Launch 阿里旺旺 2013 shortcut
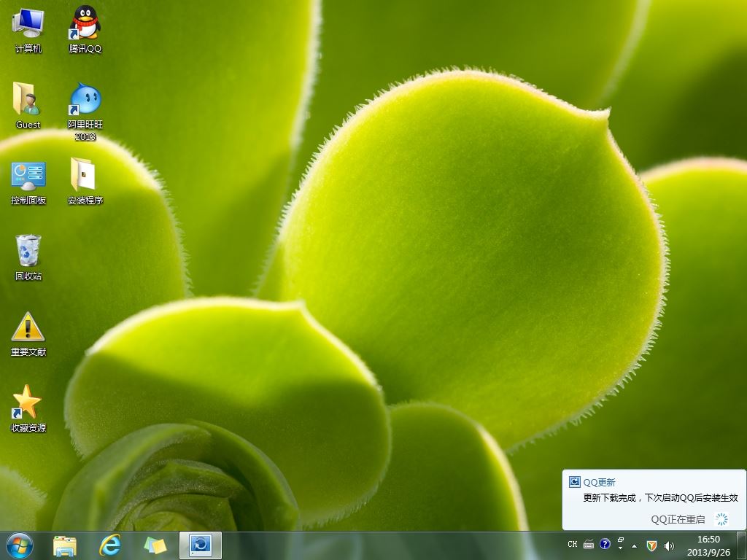747x560 pixels. coord(85,112)
